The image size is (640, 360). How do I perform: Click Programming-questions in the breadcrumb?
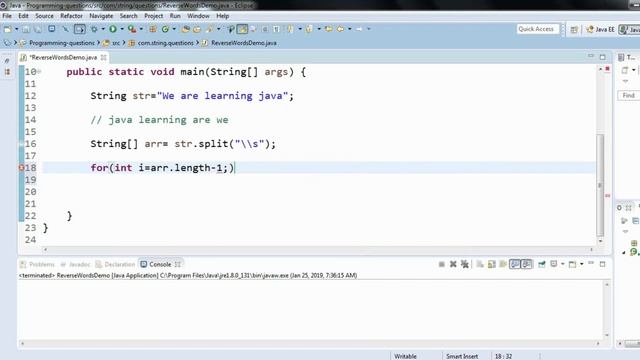click(x=62, y=43)
